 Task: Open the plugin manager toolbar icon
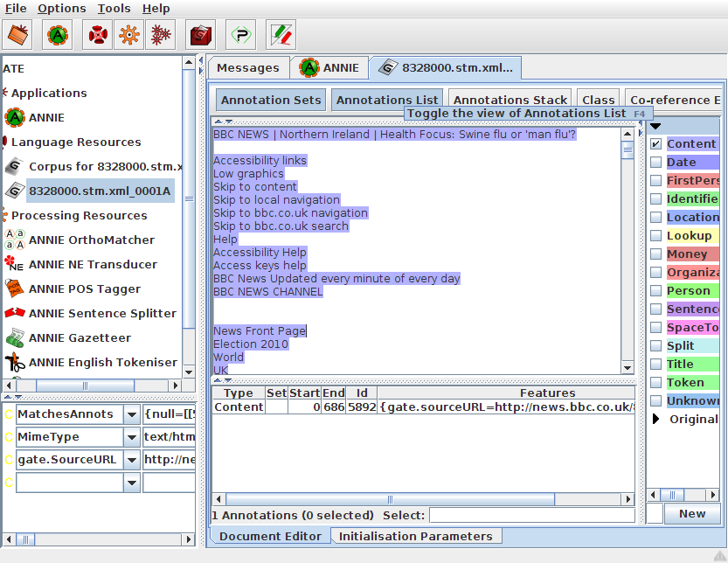point(241,35)
